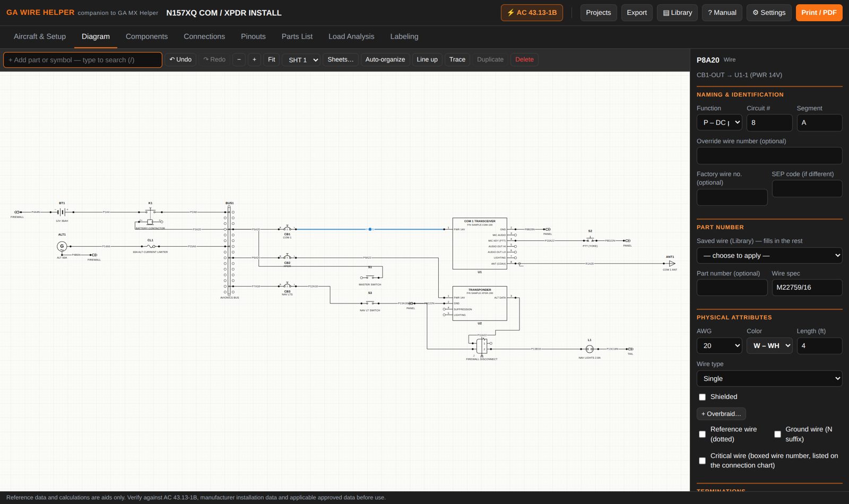Click the red Delete button
The image size is (849, 504).
(524, 59)
